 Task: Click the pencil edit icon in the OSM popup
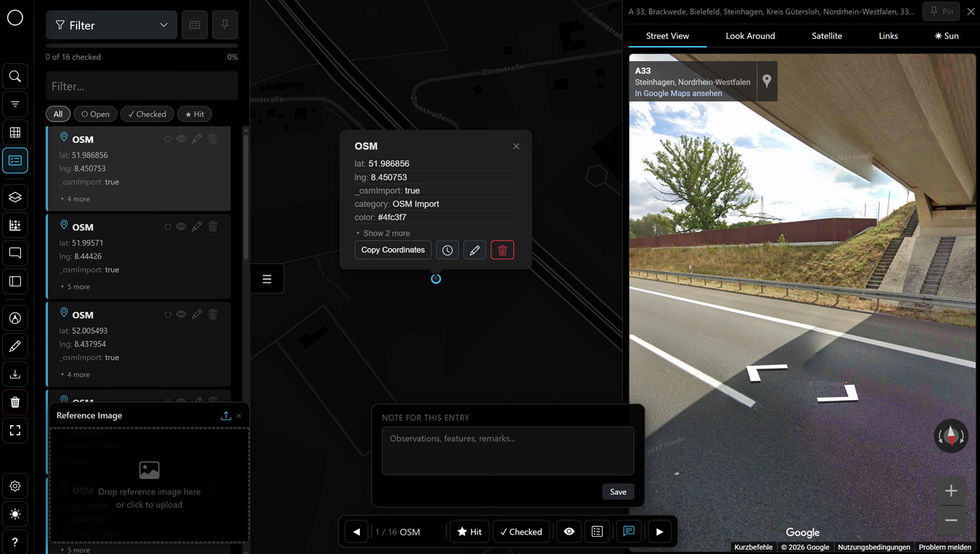(x=475, y=250)
